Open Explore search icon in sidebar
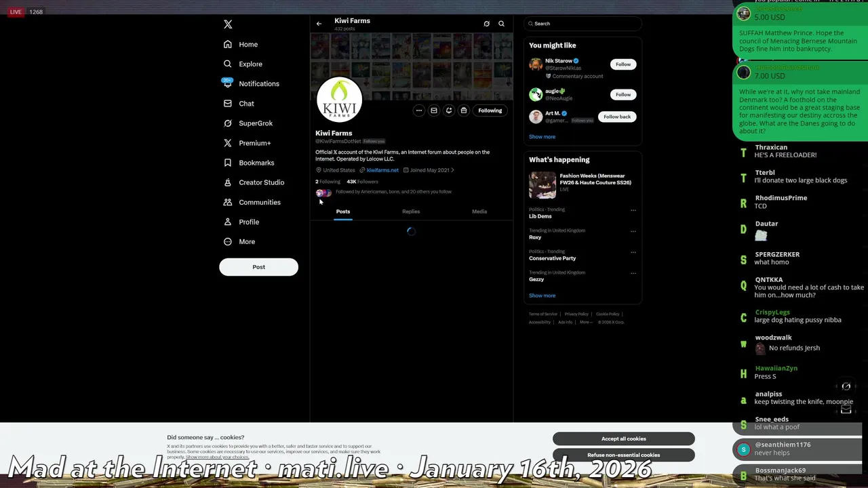The image size is (868, 488). click(228, 64)
